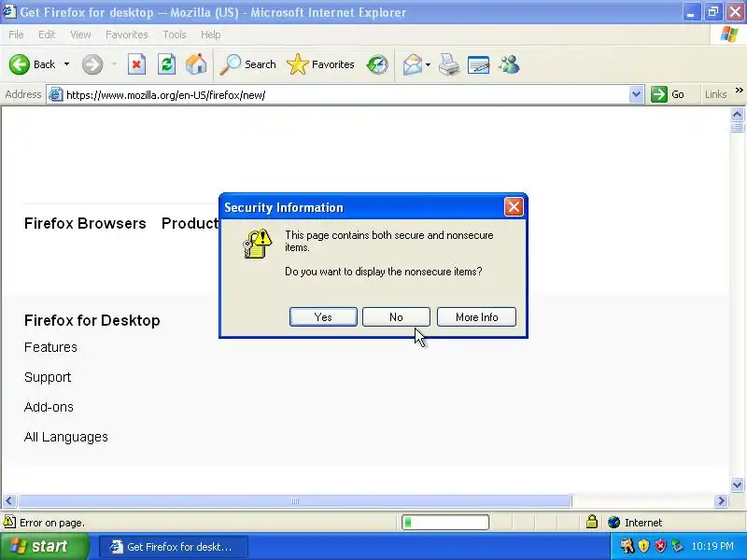Open the Favorites menu
This screenshot has width=747, height=560.
tap(127, 35)
